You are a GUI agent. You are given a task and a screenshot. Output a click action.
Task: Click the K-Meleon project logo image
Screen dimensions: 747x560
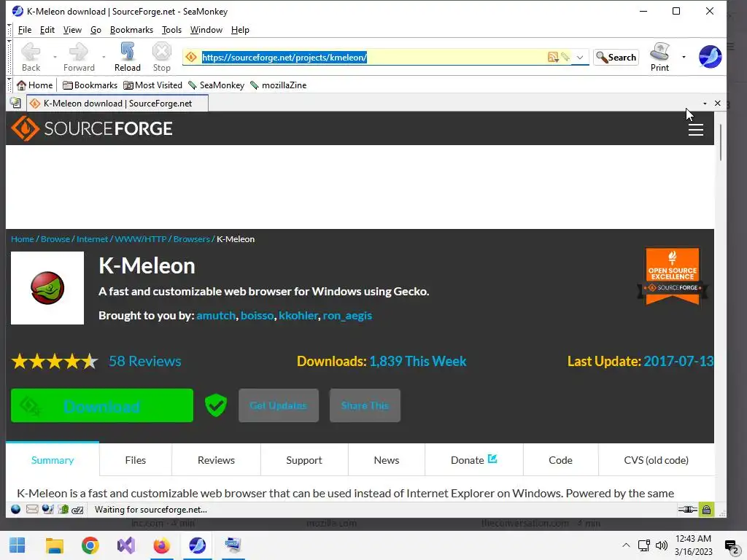click(47, 288)
